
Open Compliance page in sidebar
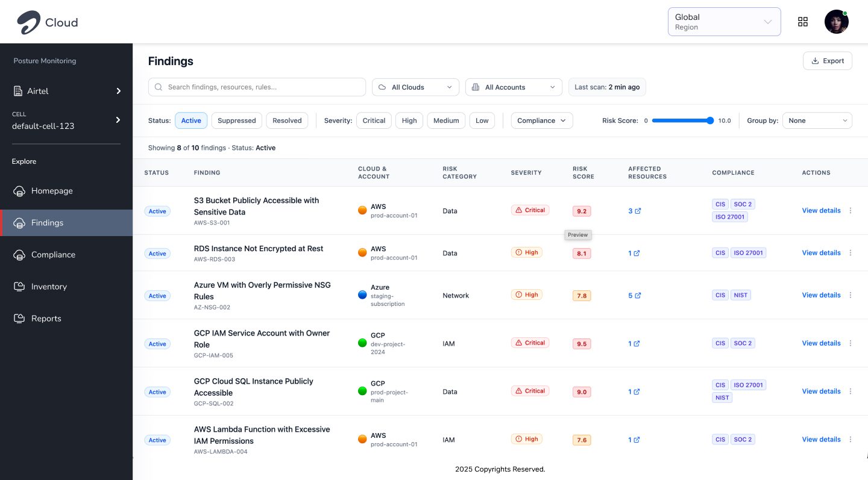coord(66,255)
